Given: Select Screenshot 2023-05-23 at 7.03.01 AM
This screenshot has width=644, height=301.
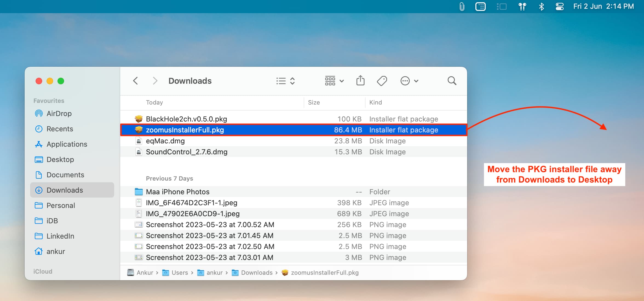Looking at the screenshot, I should tap(294, 257).
